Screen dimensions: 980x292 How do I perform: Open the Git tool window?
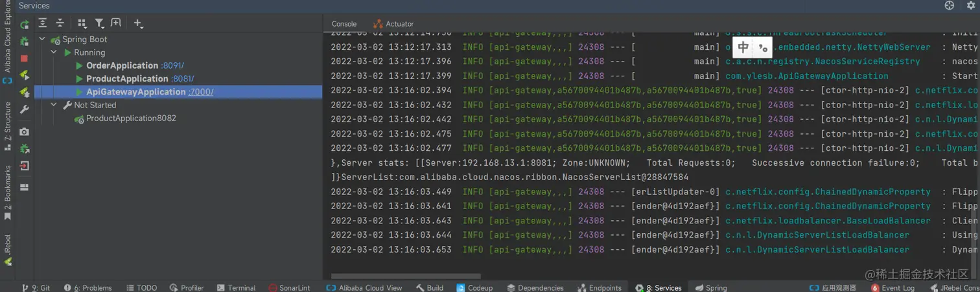pos(36,287)
